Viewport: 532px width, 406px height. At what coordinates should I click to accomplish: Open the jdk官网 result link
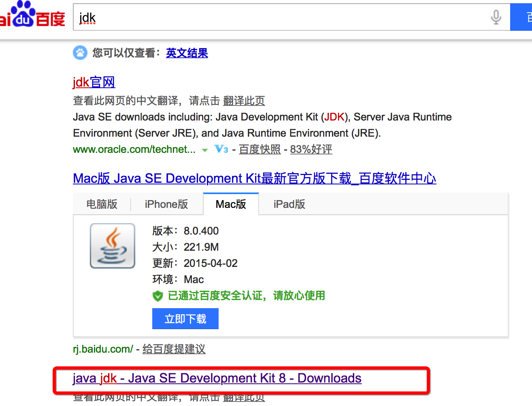[x=94, y=82]
